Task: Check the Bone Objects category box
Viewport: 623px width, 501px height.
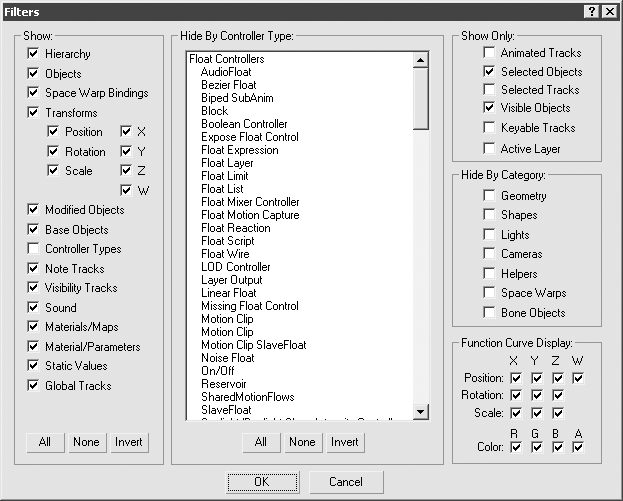Action: [489, 313]
